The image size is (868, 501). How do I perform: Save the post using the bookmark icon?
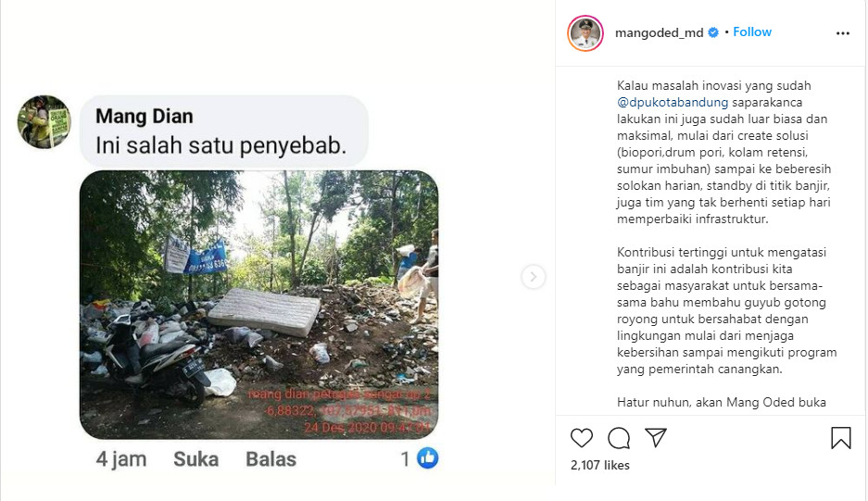click(841, 437)
